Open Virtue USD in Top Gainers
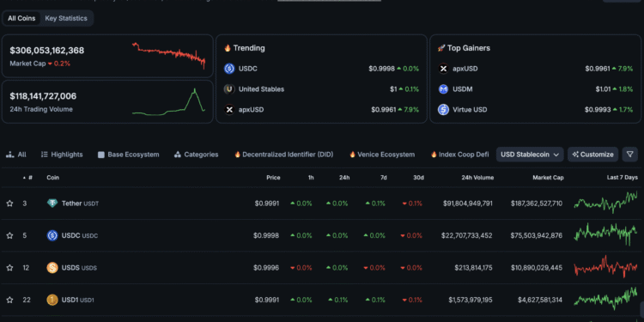Screen dimensions: 644x322 [470, 110]
